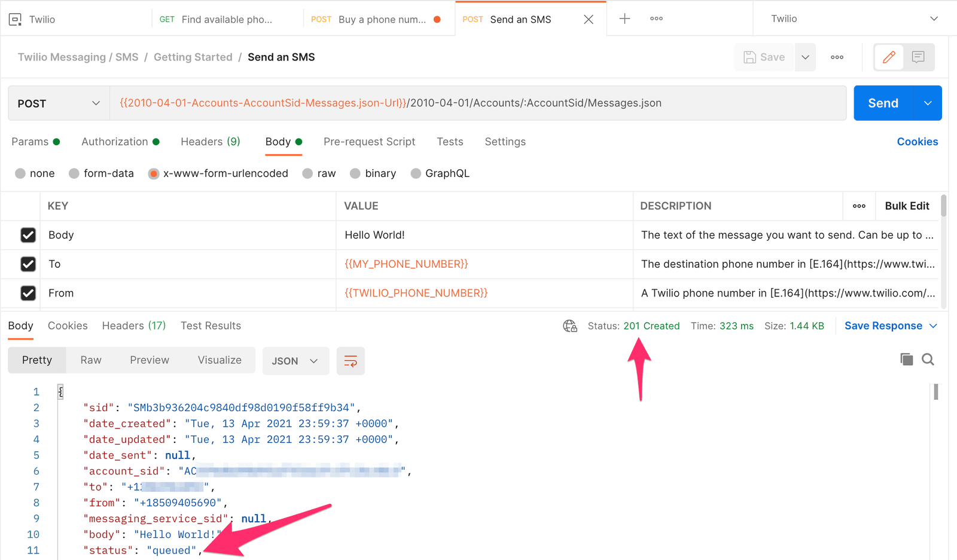The image size is (957, 560).
Task: Copy the response body with the copy icon
Action: coord(906,359)
